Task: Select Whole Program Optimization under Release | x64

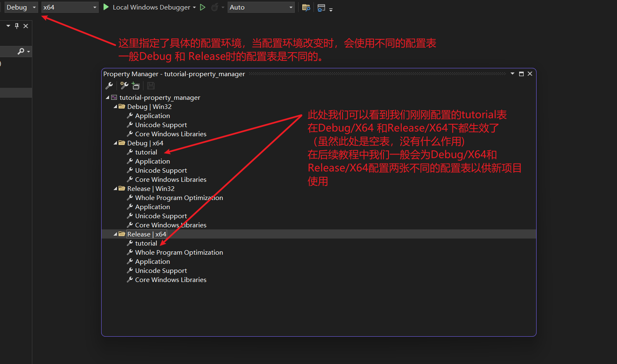Action: point(179,253)
